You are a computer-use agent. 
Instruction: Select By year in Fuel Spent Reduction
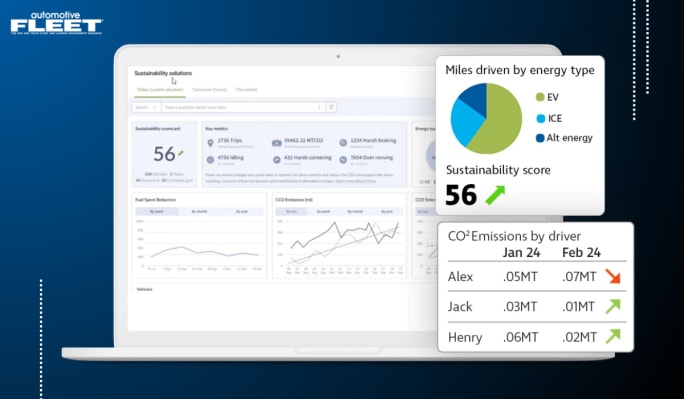[x=242, y=211]
